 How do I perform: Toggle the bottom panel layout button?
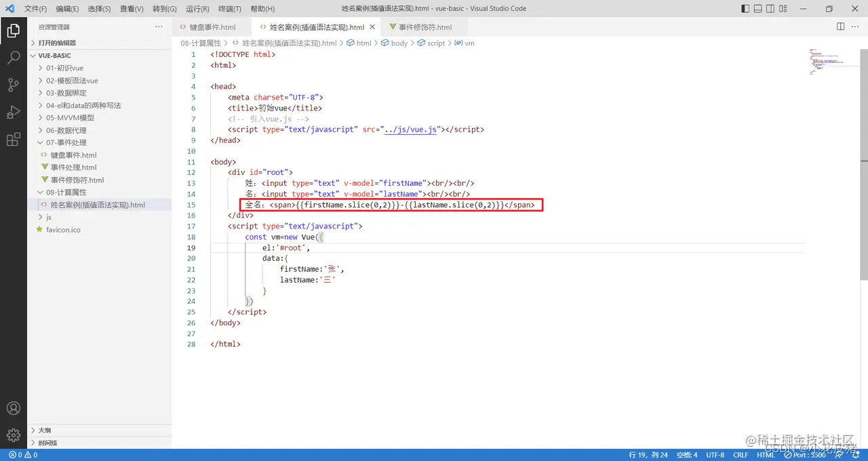[x=759, y=9]
